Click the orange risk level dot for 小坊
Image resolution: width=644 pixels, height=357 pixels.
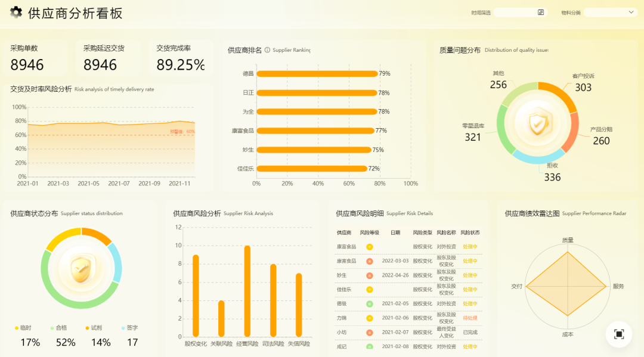click(x=370, y=333)
